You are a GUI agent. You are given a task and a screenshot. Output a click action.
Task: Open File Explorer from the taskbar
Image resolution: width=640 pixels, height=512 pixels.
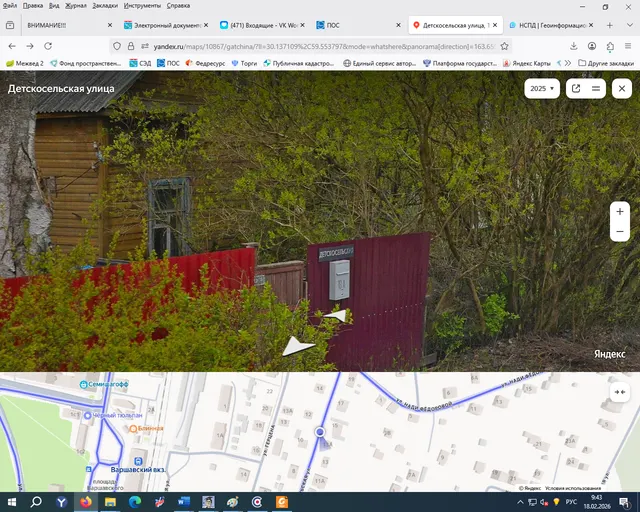pyautogui.click(x=110, y=502)
